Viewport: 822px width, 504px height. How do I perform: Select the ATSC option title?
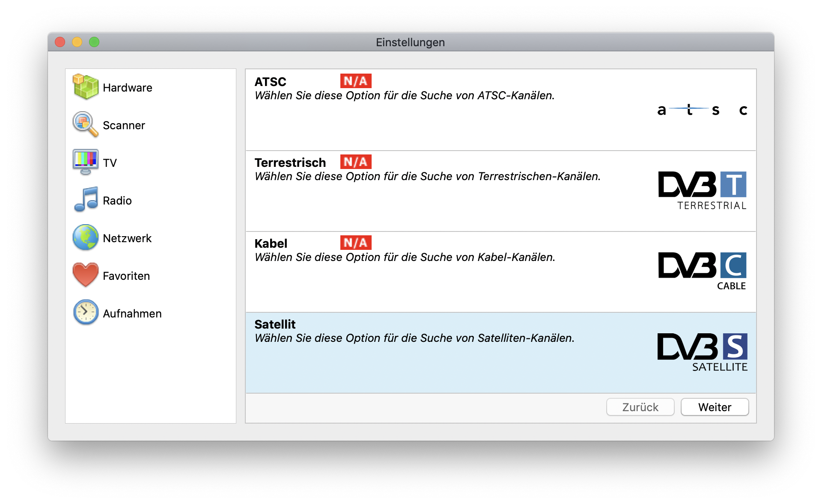(270, 82)
